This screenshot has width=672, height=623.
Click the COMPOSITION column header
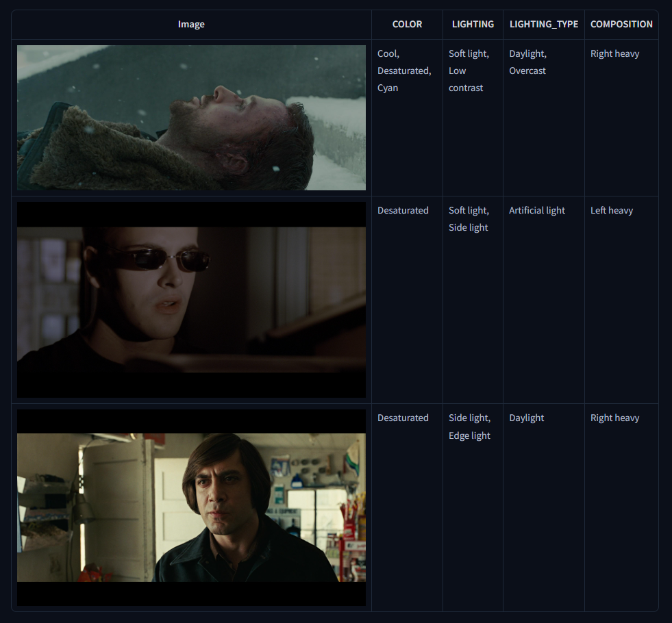621,25
